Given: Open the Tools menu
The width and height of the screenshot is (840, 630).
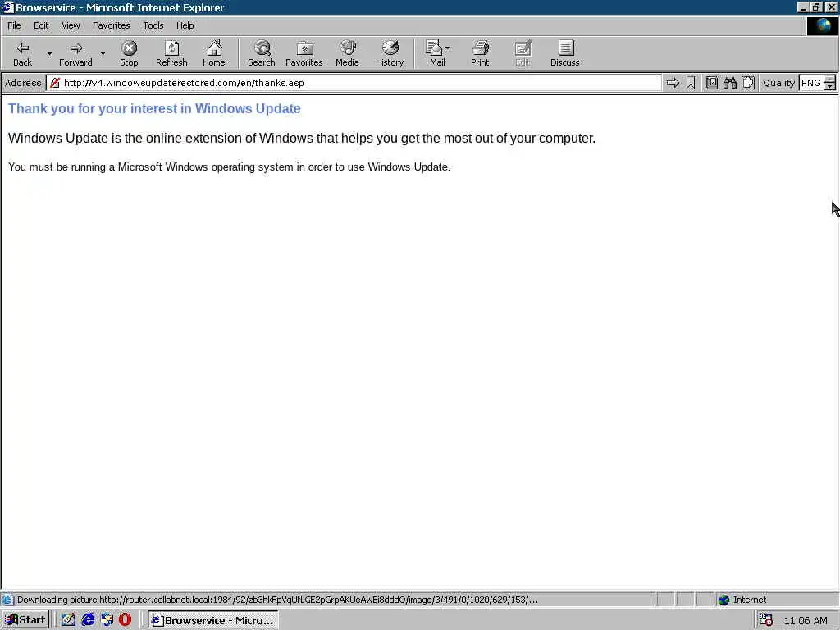Looking at the screenshot, I should [x=153, y=25].
